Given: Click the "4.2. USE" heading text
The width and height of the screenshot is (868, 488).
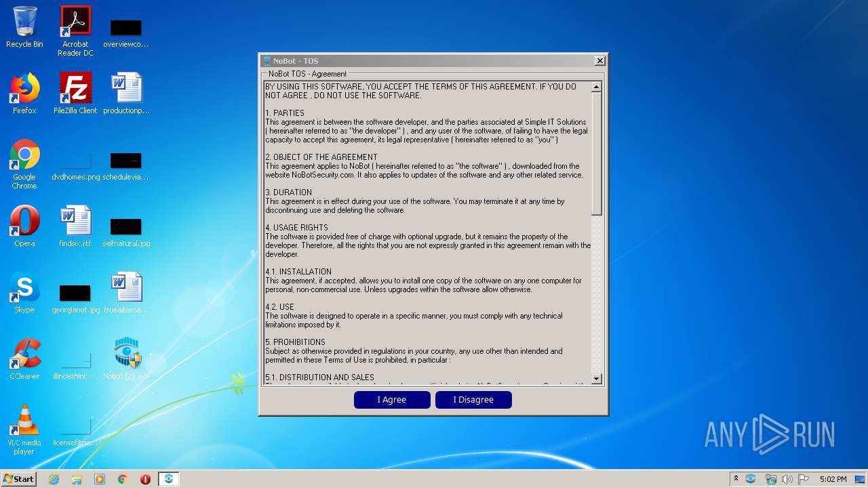Looking at the screenshot, I should coord(279,307).
